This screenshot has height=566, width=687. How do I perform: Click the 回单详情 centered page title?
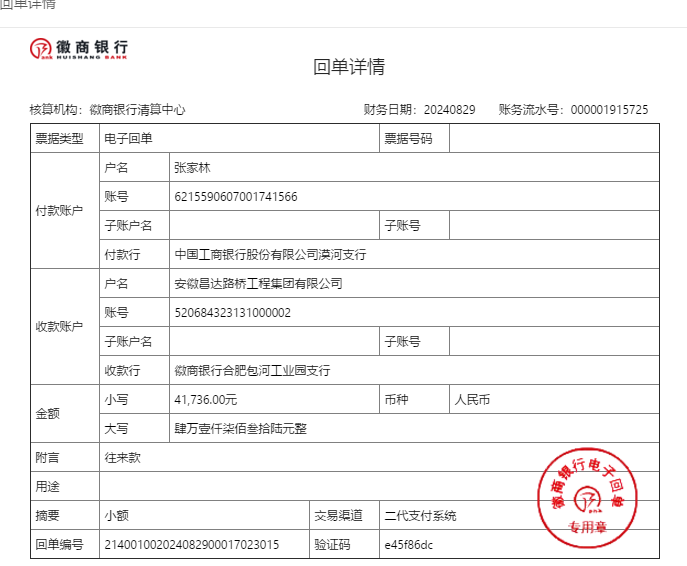(349, 68)
